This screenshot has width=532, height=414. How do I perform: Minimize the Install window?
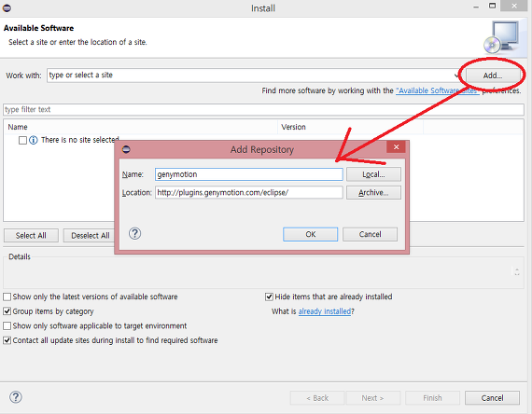pyautogui.click(x=476, y=7)
